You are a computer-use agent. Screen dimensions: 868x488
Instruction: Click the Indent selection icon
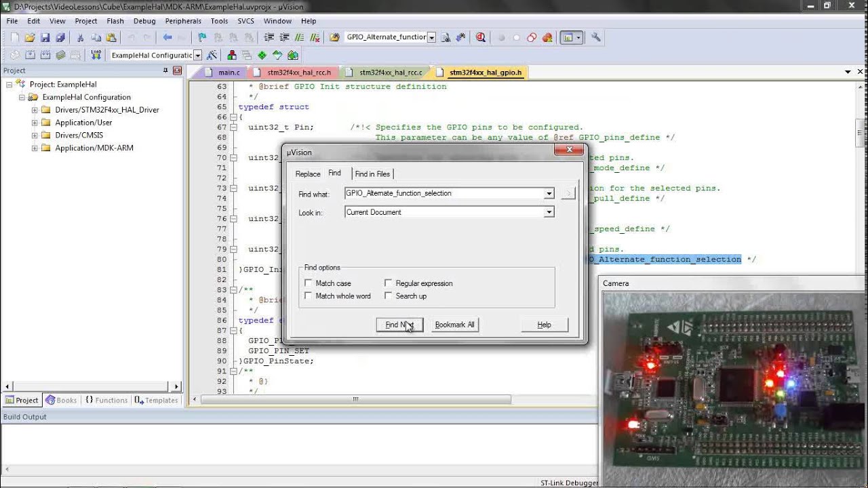(x=269, y=38)
